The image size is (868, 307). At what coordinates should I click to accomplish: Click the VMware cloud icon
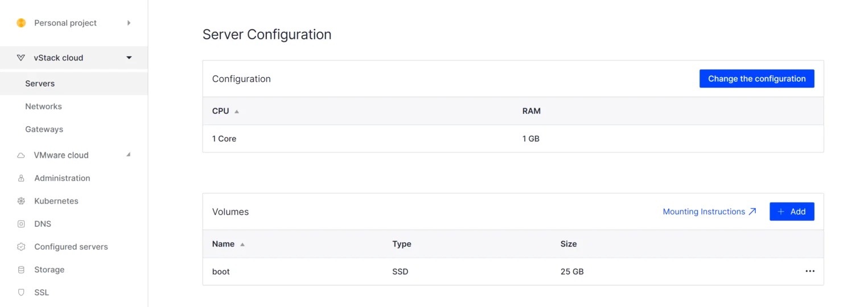[x=21, y=155]
